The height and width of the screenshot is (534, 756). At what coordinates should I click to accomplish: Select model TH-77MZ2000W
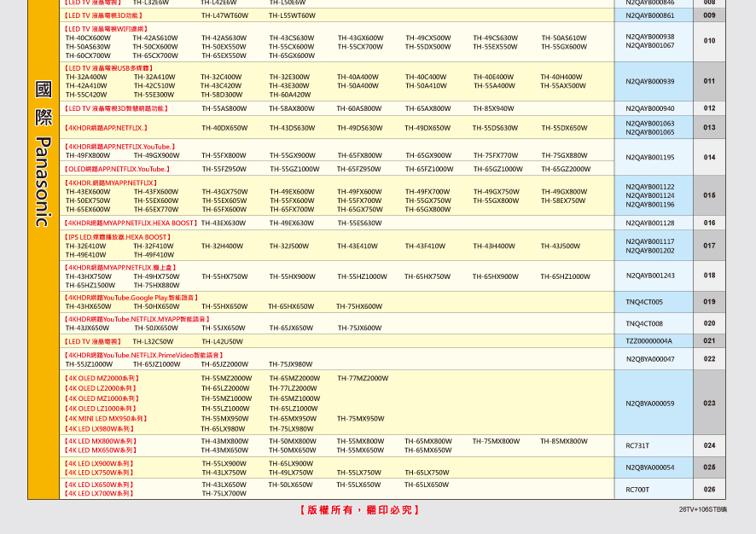pos(363,379)
